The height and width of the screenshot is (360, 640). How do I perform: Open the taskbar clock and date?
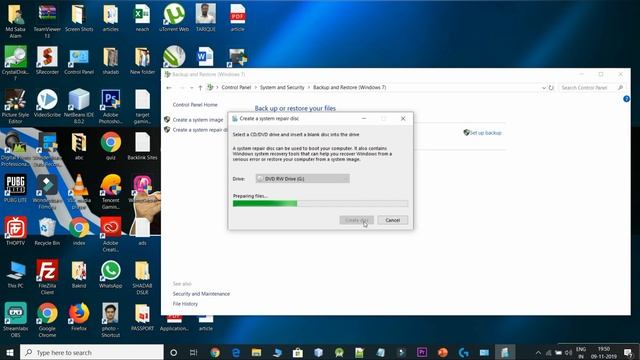604,352
